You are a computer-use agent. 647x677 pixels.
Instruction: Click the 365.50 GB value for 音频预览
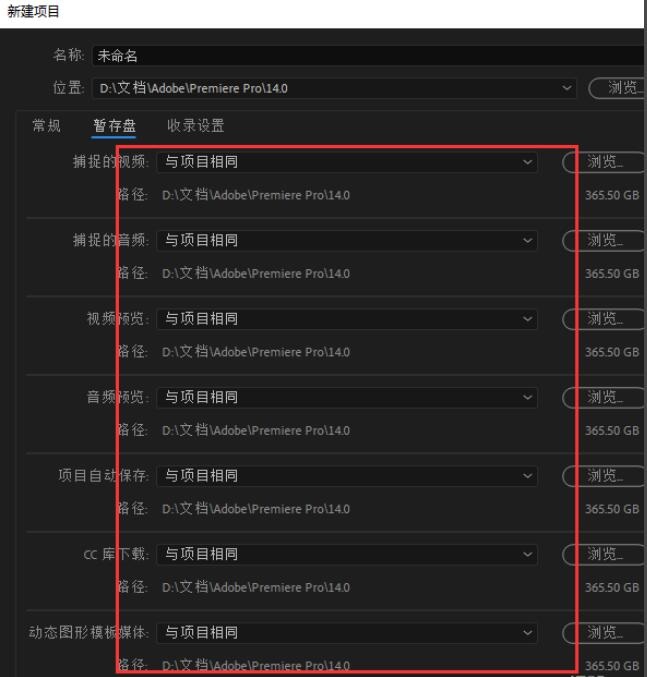click(612, 431)
